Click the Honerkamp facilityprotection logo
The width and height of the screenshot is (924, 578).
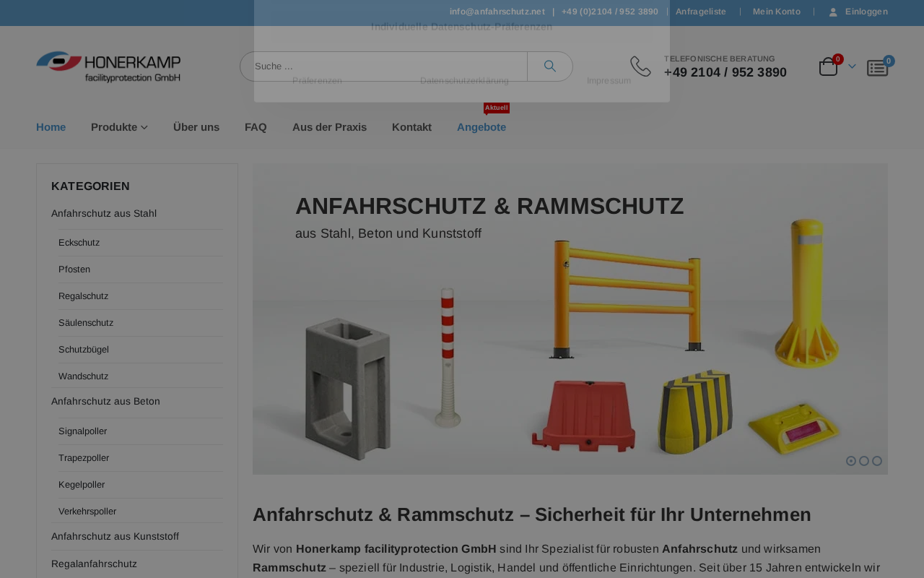[x=108, y=66]
